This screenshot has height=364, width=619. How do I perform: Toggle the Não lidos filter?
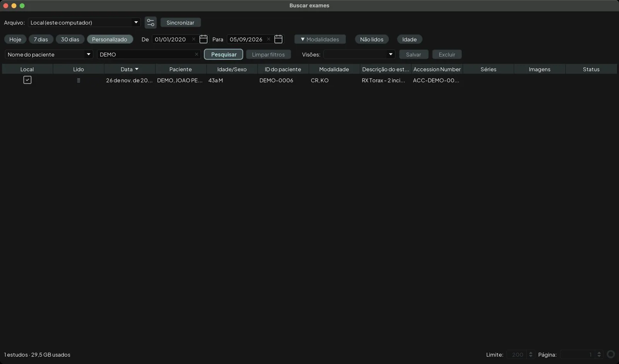[x=371, y=39]
